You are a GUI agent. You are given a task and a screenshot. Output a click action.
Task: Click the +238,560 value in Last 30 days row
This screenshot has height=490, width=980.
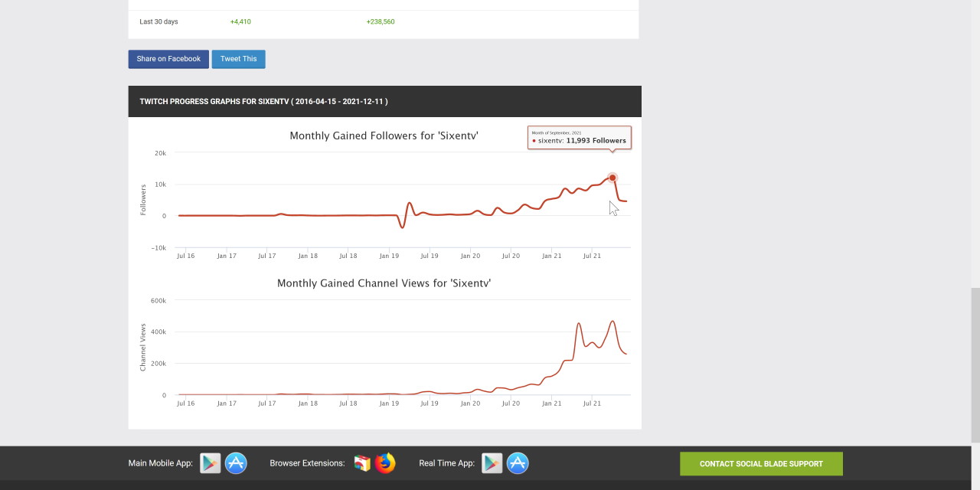[381, 21]
